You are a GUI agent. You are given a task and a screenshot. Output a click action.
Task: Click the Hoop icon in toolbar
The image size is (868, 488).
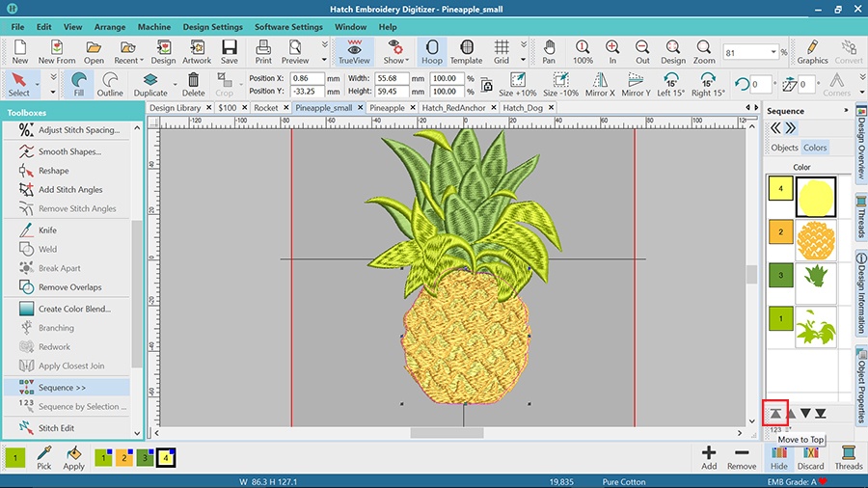[431, 51]
